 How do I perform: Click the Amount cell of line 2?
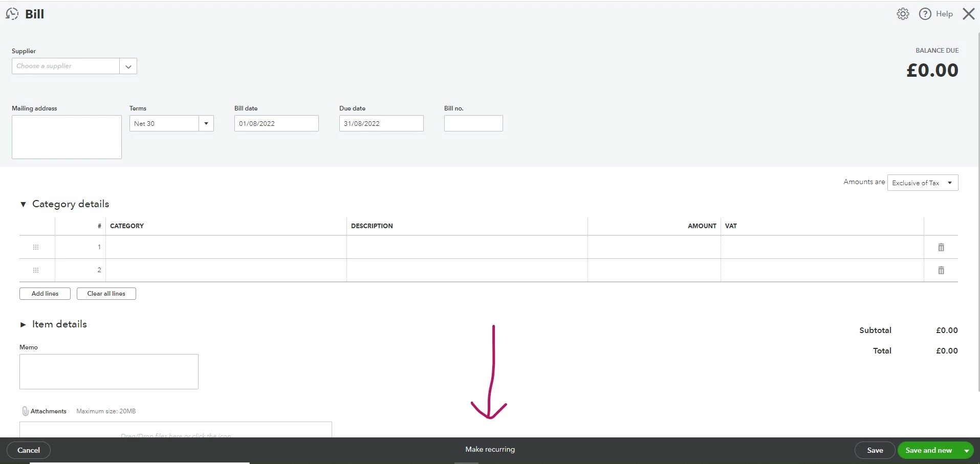pos(654,270)
